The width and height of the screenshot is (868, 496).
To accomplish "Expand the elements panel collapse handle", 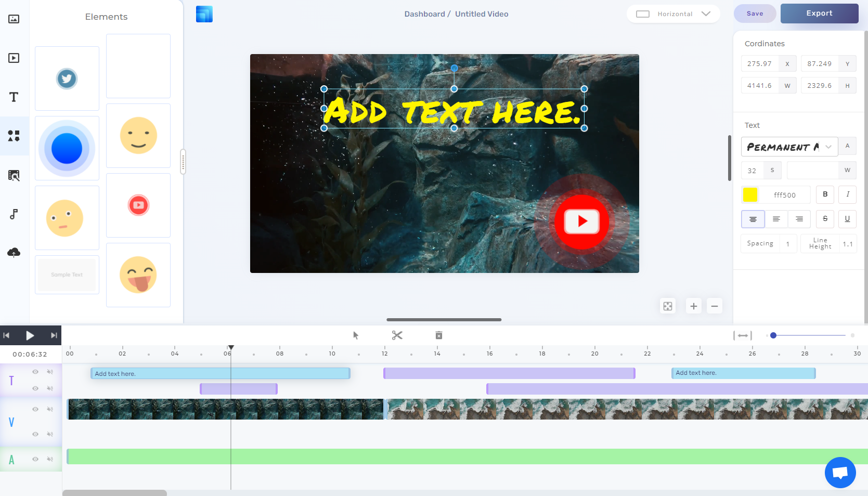I will coord(183,162).
